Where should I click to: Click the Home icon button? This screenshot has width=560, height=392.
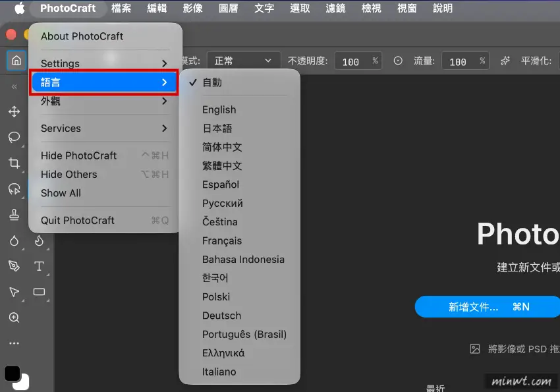16,61
